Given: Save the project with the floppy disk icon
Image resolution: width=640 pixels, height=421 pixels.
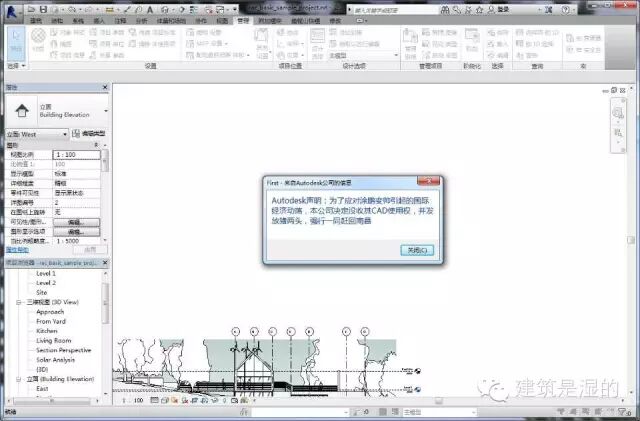Looking at the screenshot, I should tap(43, 9).
